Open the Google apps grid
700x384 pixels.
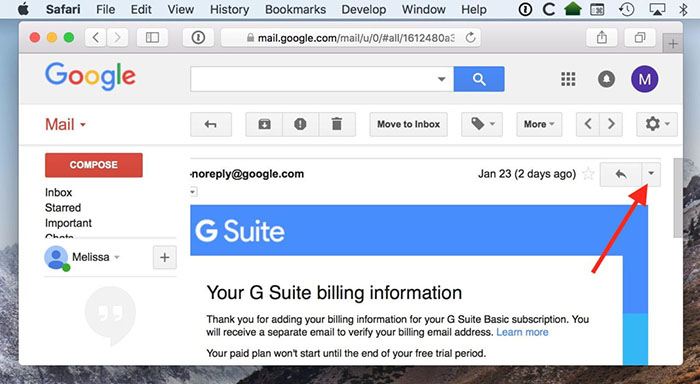coord(568,79)
